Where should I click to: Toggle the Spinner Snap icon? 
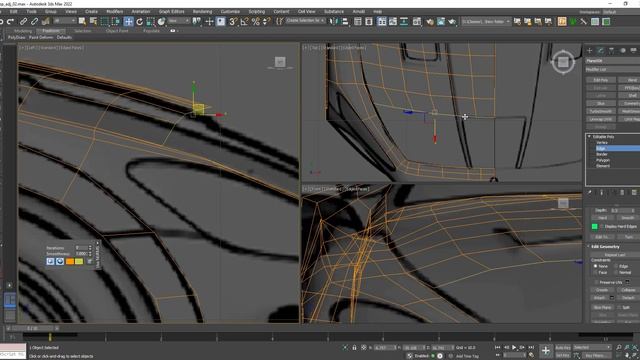[x=267, y=21]
